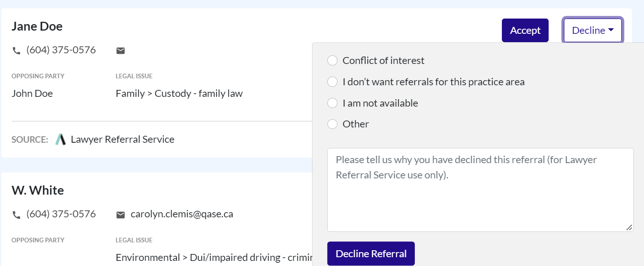Screen dimensions: 644x266
Task: Select the Conflict of interest radio option
Action: pyautogui.click(x=332, y=61)
